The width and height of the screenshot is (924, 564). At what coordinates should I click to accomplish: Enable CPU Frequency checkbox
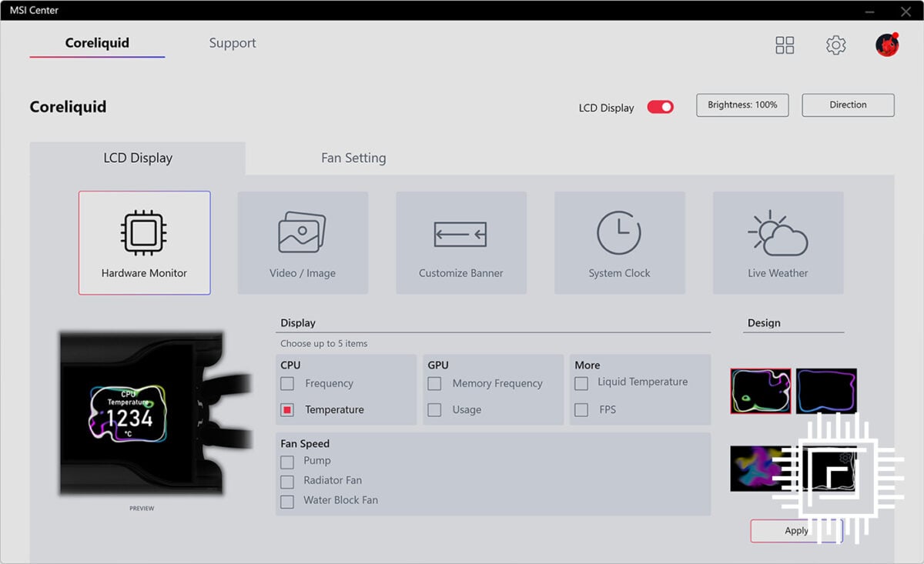point(287,383)
